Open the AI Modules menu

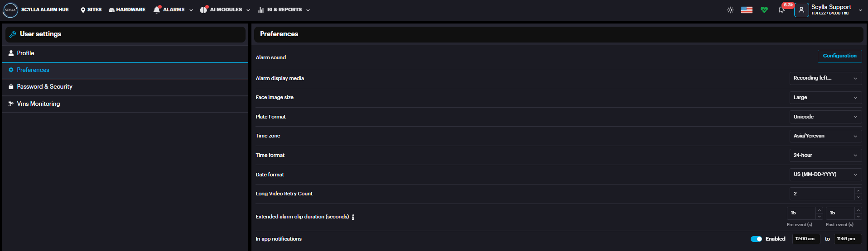coord(225,10)
